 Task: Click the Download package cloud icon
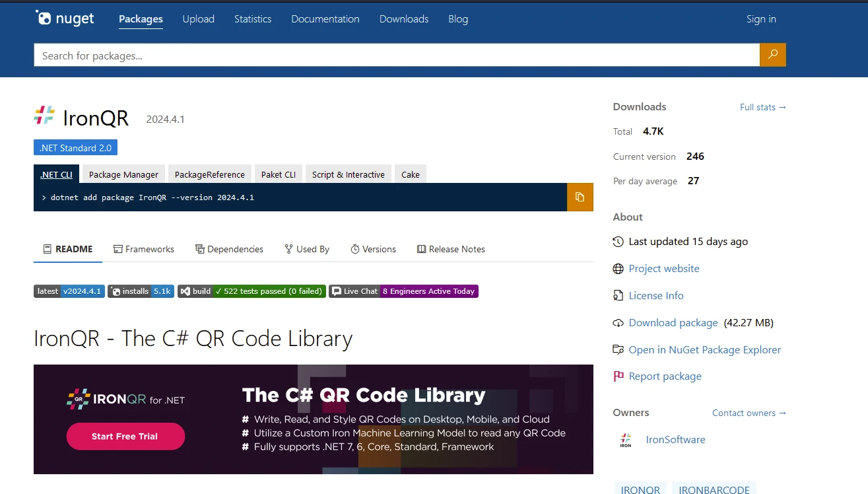(x=618, y=323)
